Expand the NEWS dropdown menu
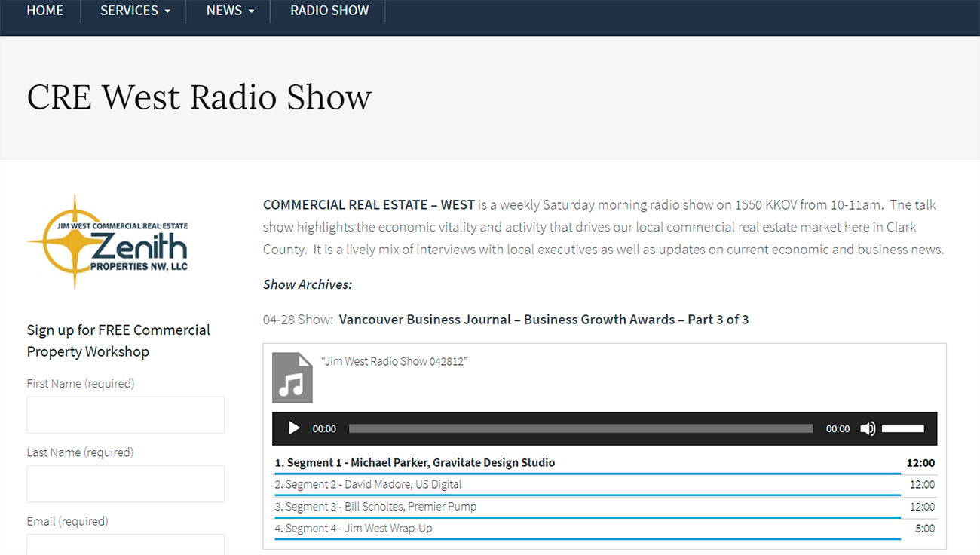 [x=230, y=11]
